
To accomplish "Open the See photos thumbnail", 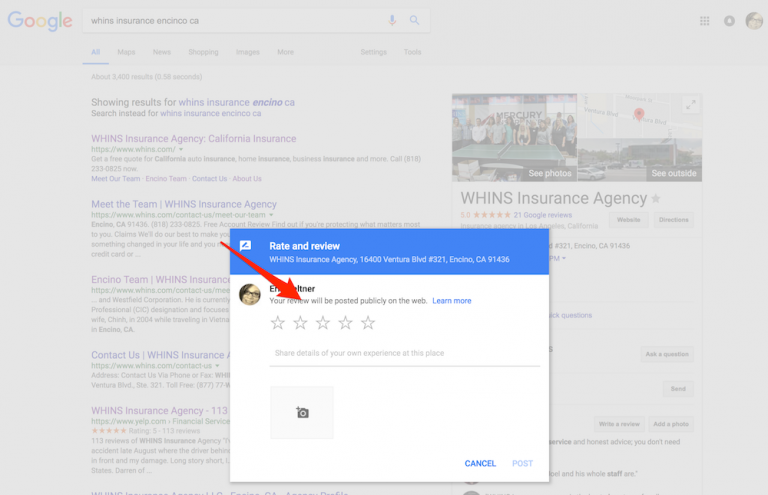I will 514,138.
